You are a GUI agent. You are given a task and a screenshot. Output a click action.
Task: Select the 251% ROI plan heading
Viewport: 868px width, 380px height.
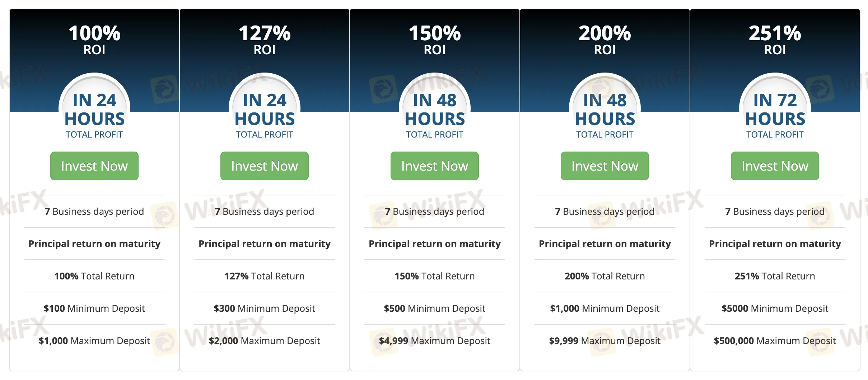775,39
